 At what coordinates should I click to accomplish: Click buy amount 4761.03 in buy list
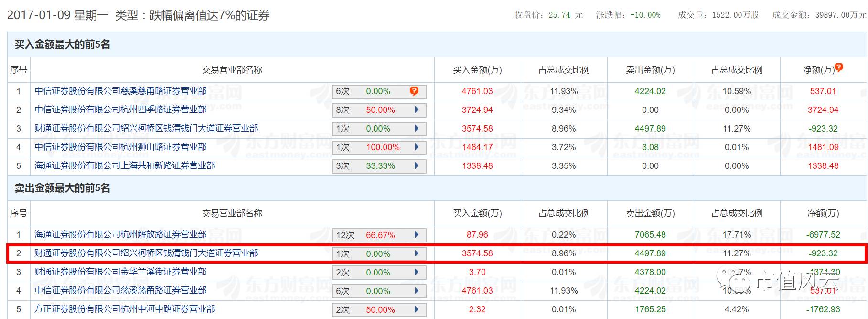pos(477,91)
